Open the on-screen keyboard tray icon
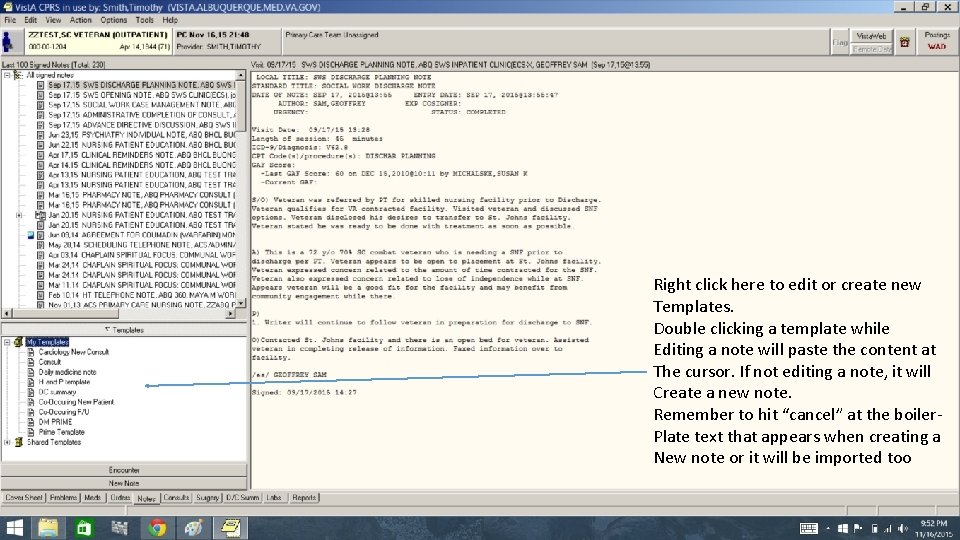 pos(808,528)
